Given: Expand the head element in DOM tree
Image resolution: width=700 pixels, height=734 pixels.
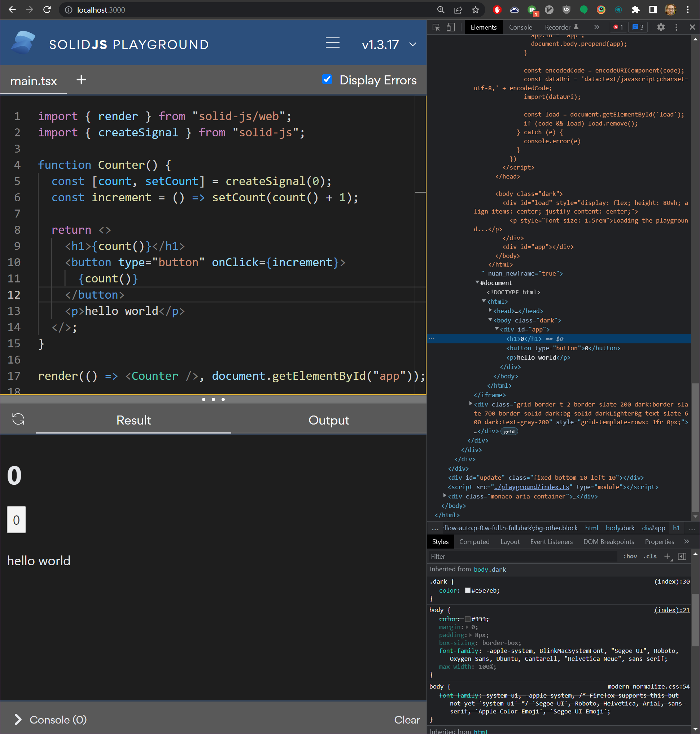Looking at the screenshot, I should [491, 311].
